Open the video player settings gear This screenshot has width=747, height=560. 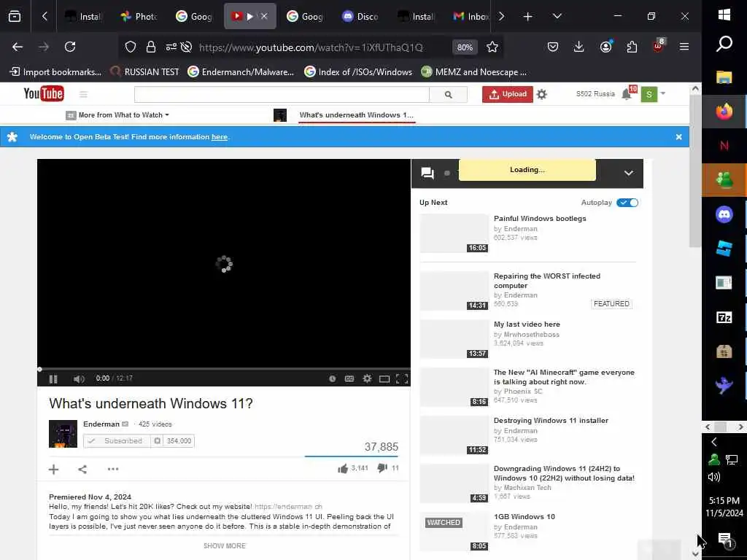367,378
